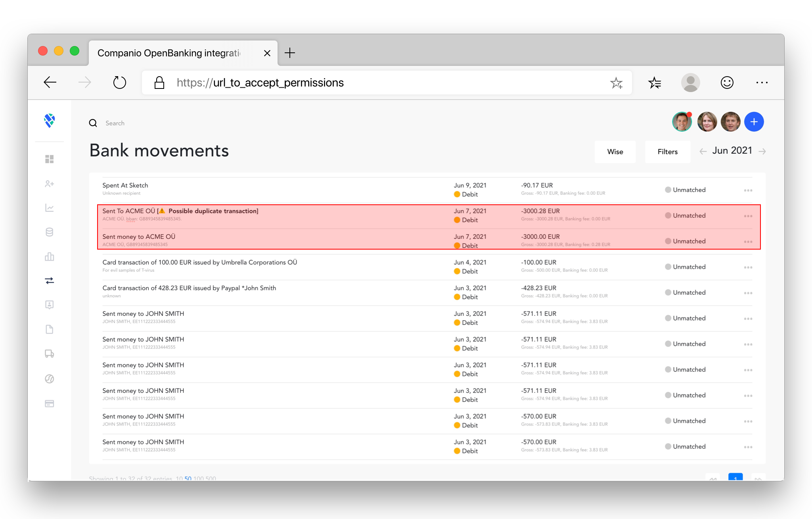This screenshot has height=519, width=812.
Task: Go to previous month before Jun 2021
Action: pos(703,151)
